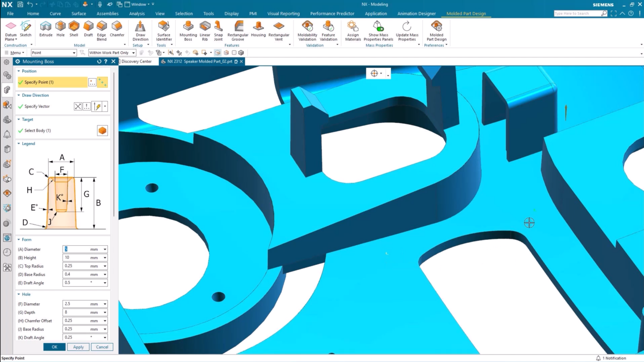Switch to the Home ribbon tab
The width and height of the screenshot is (644, 362).
33,13
